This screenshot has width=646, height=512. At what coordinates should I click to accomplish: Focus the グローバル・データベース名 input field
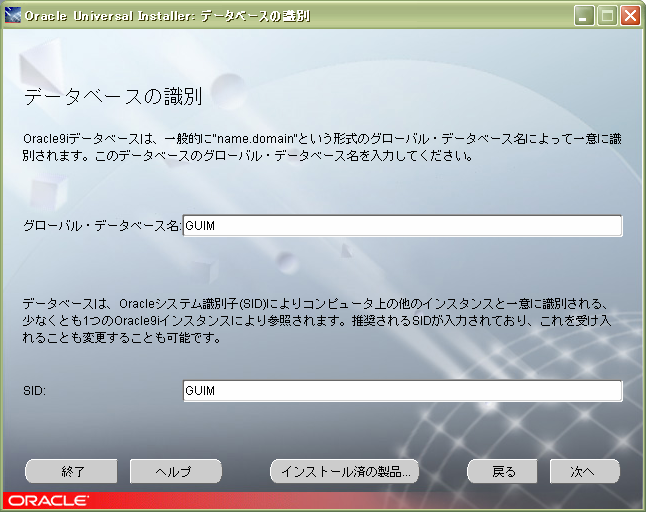coord(403,226)
